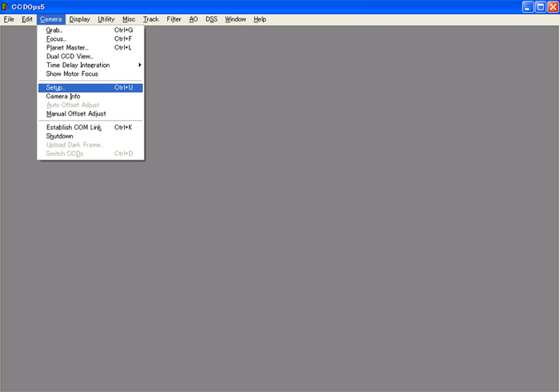Open Camera Info from the menu
This screenshot has width=560, height=392.
click(90, 96)
